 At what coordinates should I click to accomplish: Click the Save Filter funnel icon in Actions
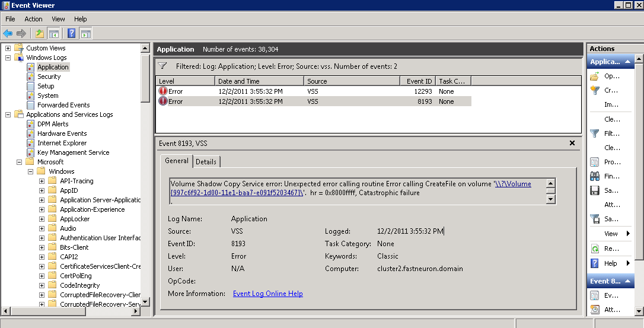point(594,219)
